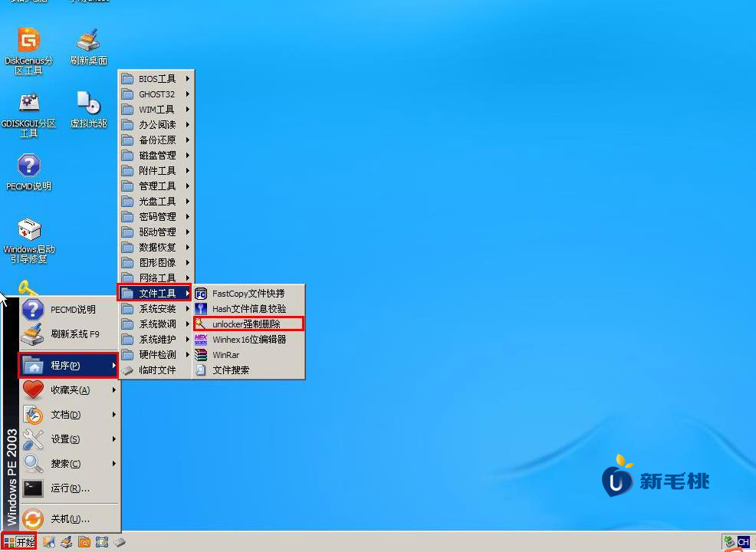Click the 开始 Start button
This screenshot has width=756, height=552.
coord(19,542)
